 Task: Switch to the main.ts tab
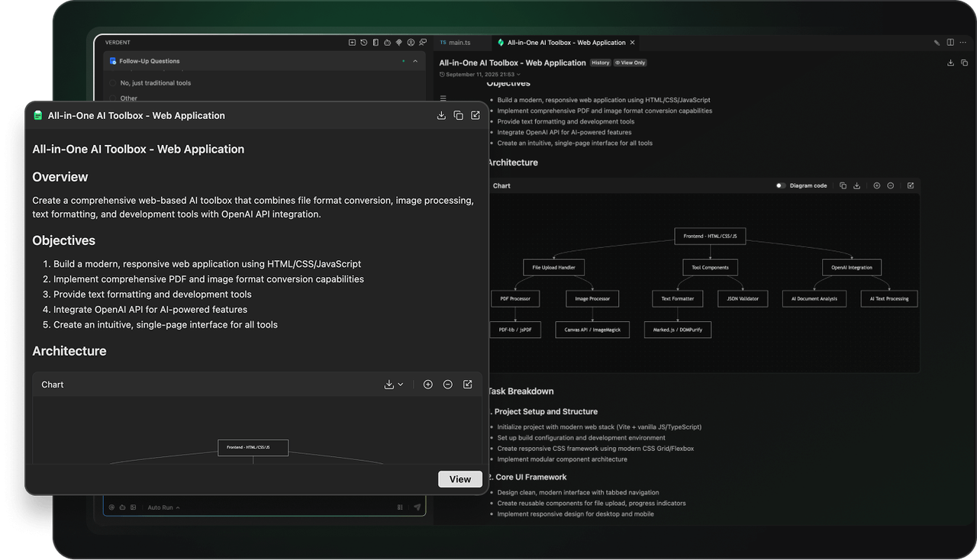(x=459, y=43)
